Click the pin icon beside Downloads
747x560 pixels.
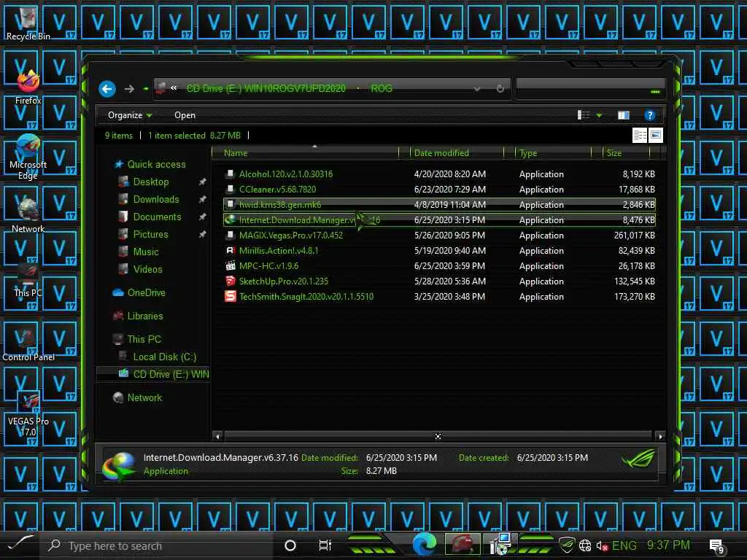click(x=203, y=200)
